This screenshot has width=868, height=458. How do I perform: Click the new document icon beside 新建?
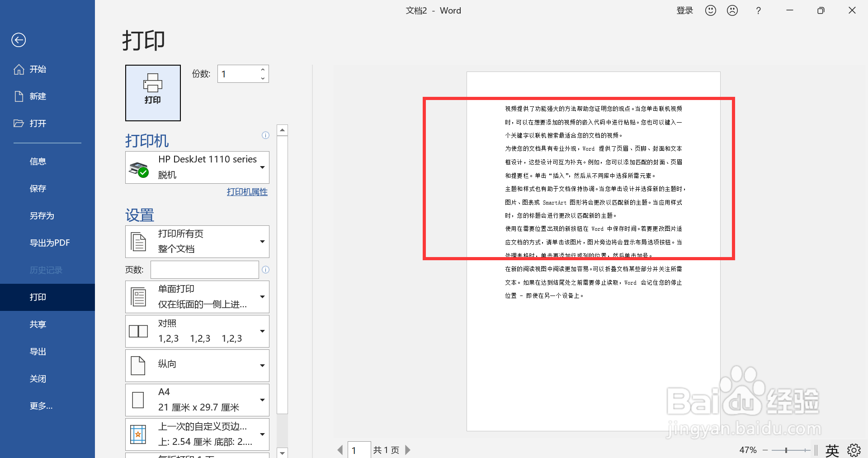click(19, 96)
